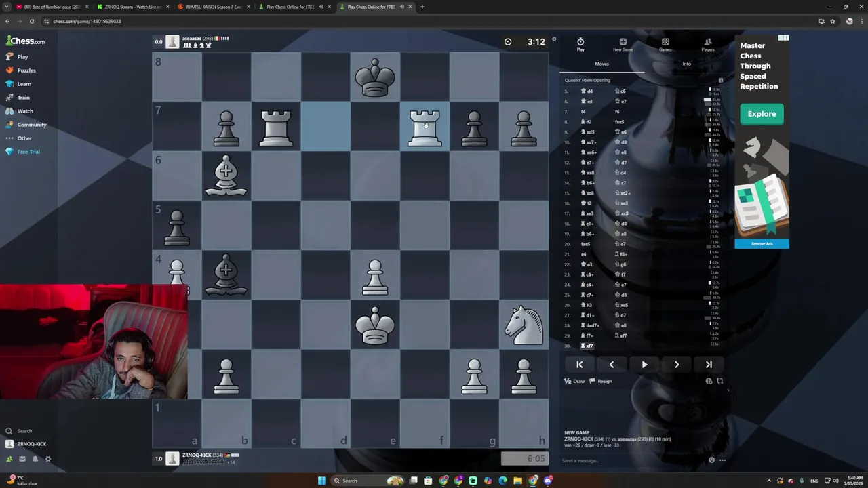
Task: Open Watch in the left sidebar
Action: (x=20, y=111)
